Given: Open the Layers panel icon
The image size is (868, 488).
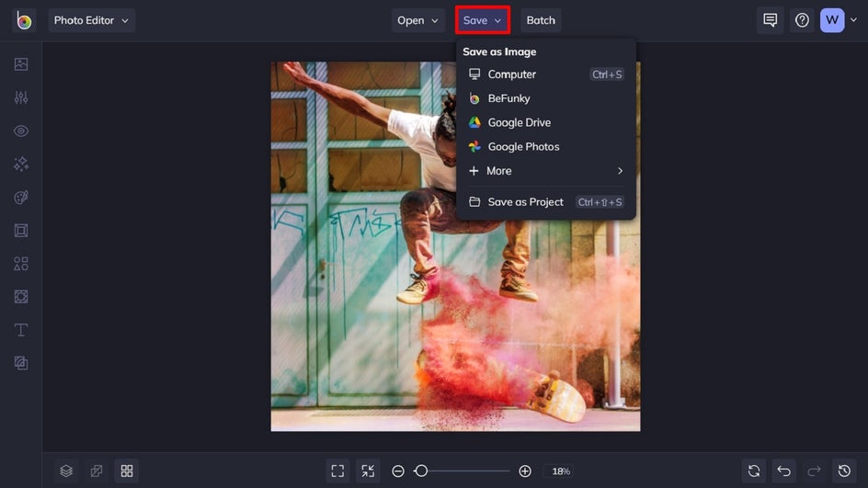Looking at the screenshot, I should click(66, 471).
